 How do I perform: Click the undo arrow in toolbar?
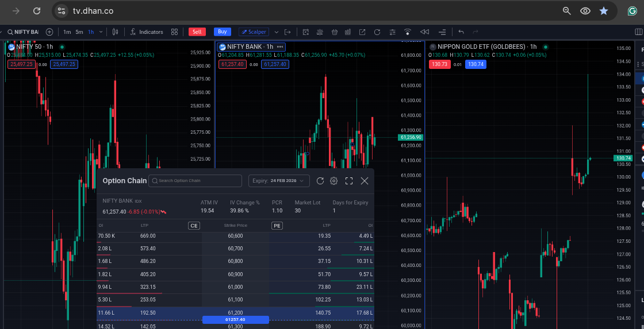pyautogui.click(x=461, y=32)
